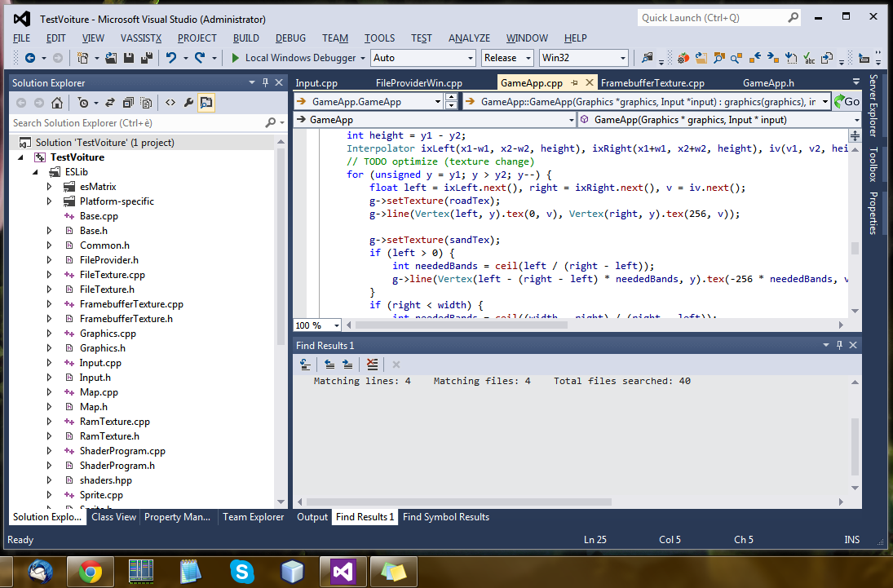Toggle auto-hide pin on Find Results panel
The height and width of the screenshot is (588, 893).
click(x=840, y=346)
